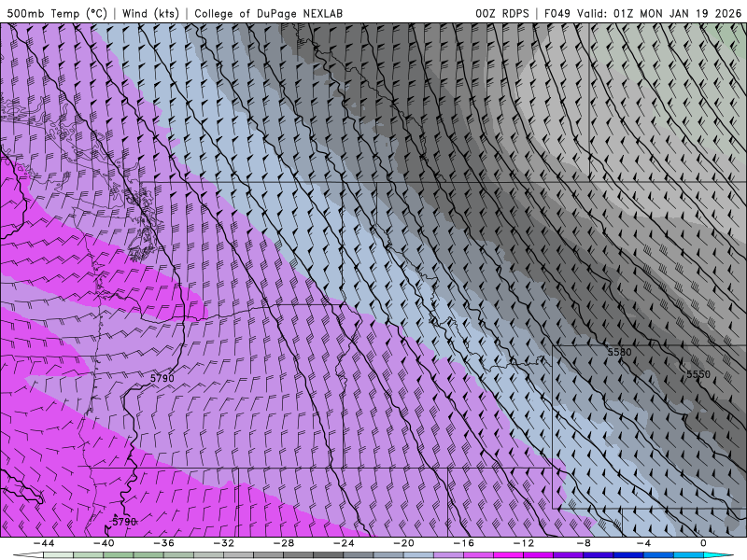
Task: Click the -40 color scale label
Action: tap(104, 543)
